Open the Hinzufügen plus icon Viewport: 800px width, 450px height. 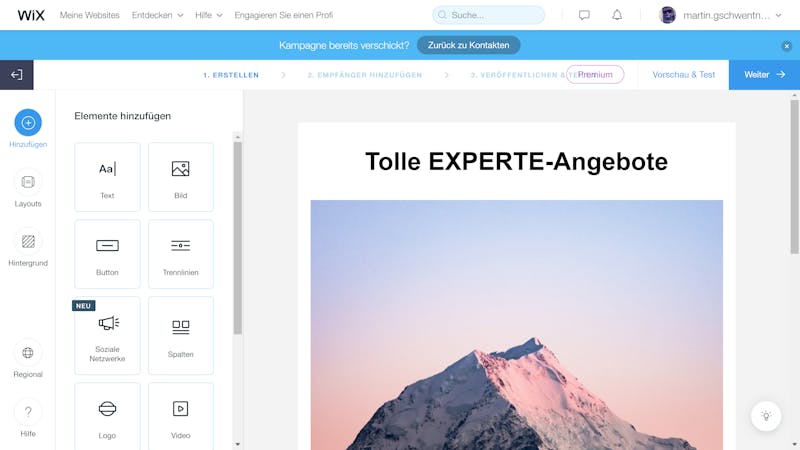pyautogui.click(x=28, y=122)
